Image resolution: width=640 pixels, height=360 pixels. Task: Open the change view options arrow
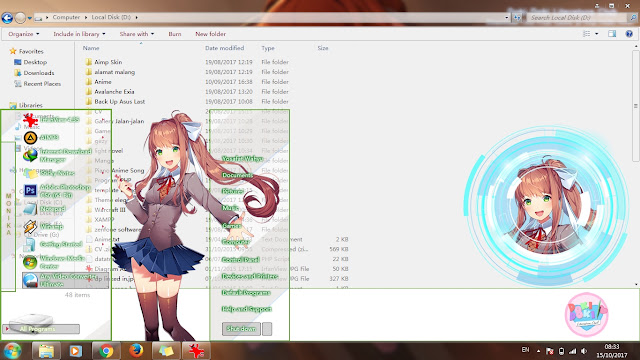pos(597,34)
